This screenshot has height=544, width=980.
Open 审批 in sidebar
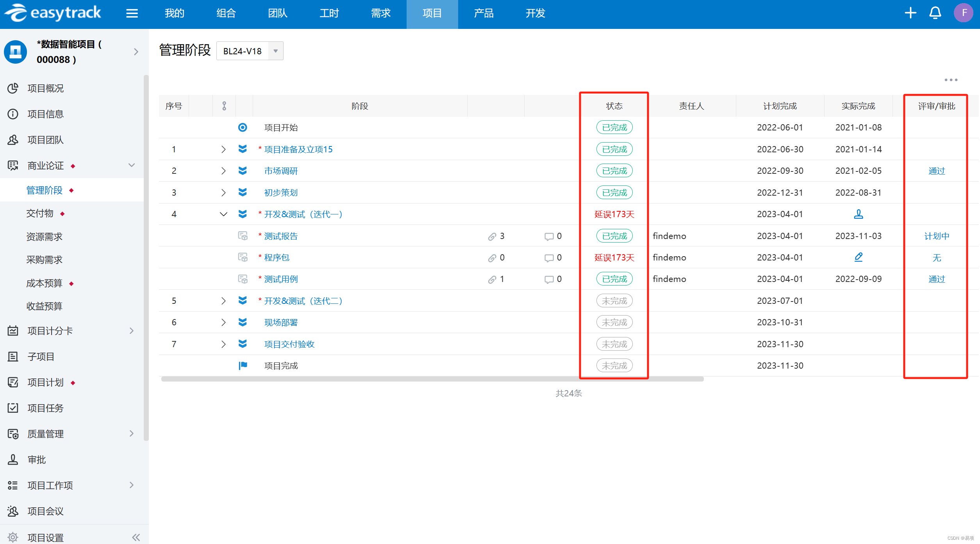coord(37,460)
